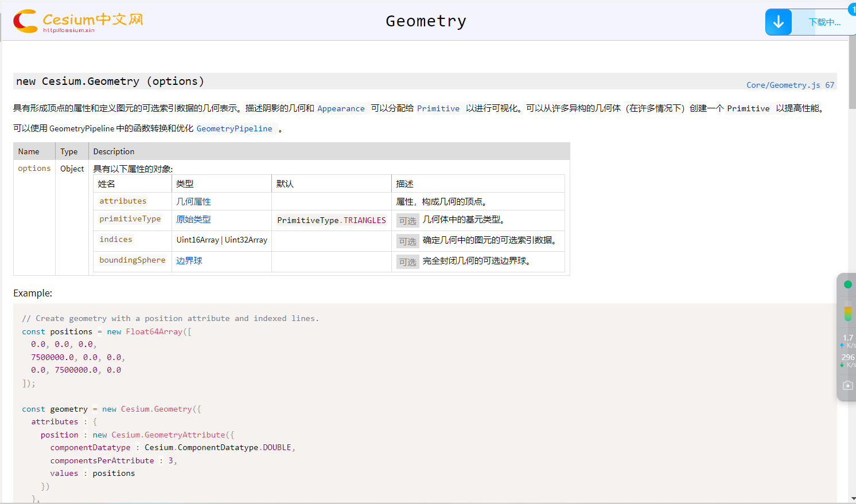Open the Primitive link

(x=438, y=108)
